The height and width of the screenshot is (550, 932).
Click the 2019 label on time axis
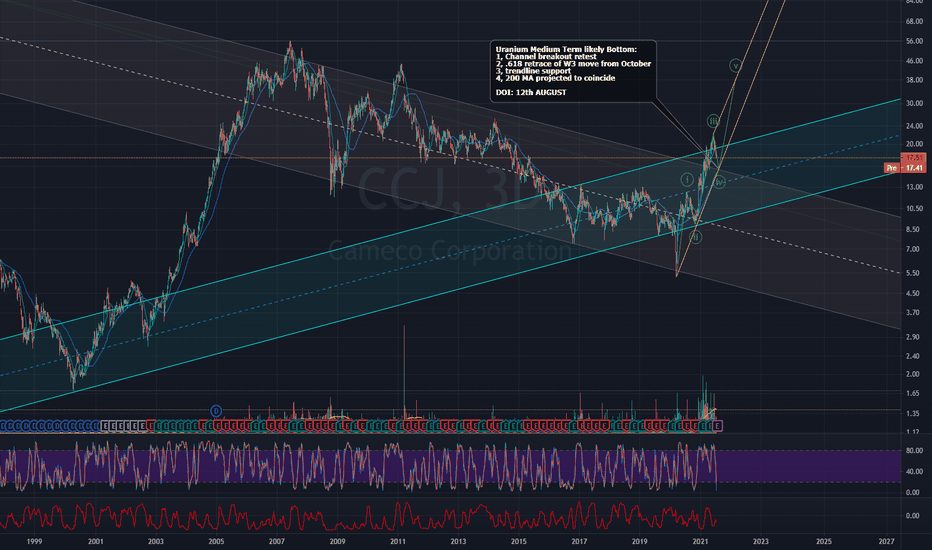tap(640, 542)
